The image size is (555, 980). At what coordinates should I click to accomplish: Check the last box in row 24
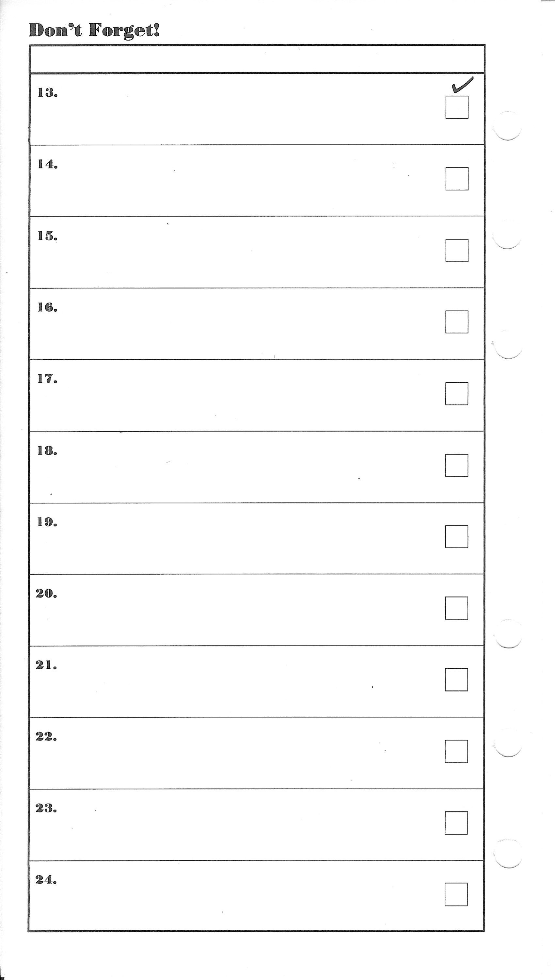pyautogui.click(x=456, y=895)
